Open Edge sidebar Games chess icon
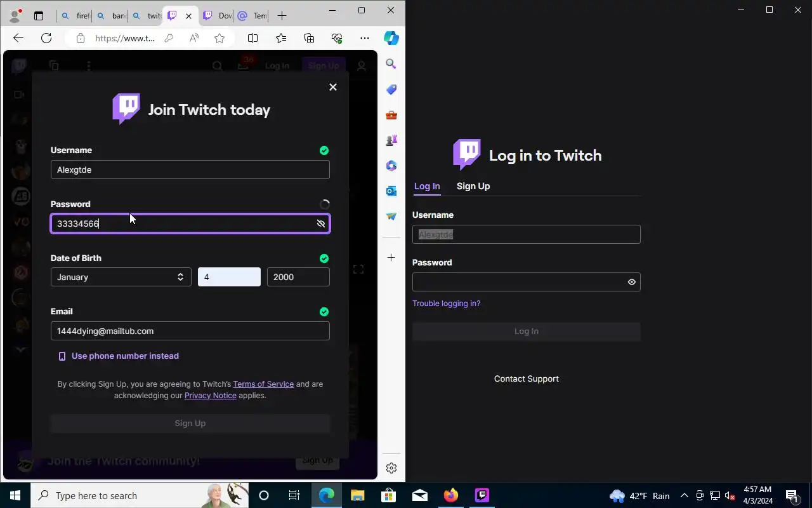The height and width of the screenshot is (508, 812). tap(391, 140)
